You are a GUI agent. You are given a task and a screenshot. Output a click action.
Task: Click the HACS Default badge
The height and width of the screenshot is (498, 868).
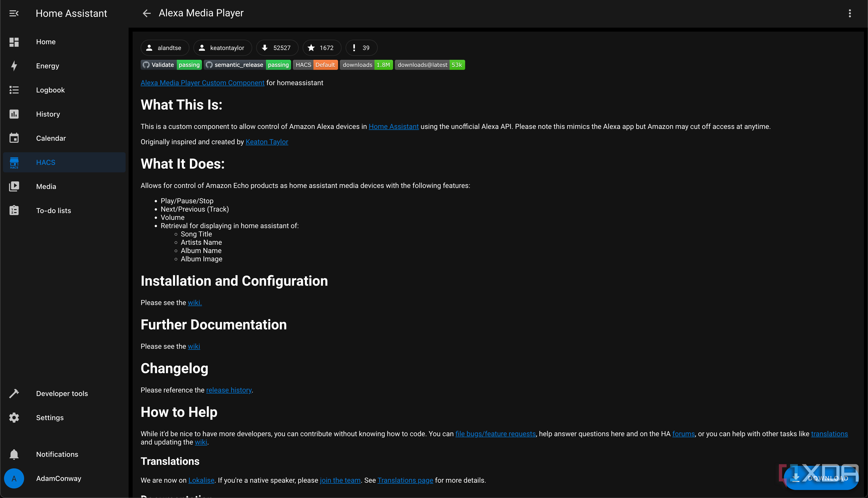point(315,65)
